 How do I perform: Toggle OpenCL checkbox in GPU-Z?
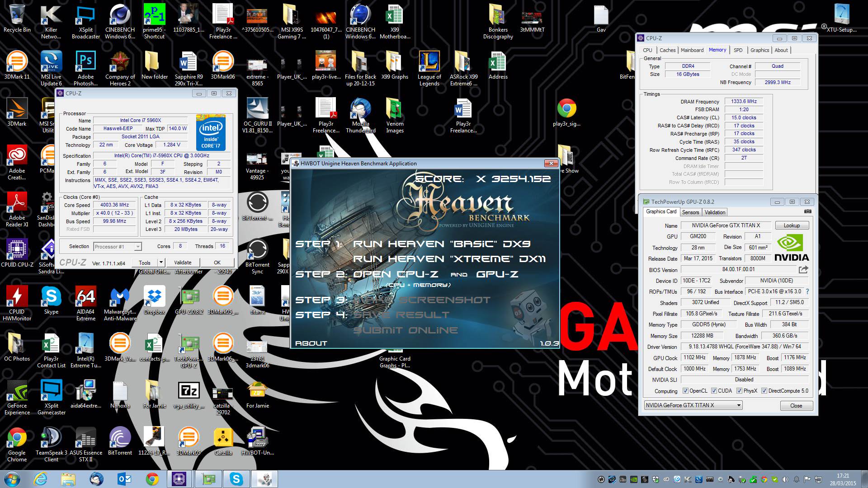(x=685, y=391)
